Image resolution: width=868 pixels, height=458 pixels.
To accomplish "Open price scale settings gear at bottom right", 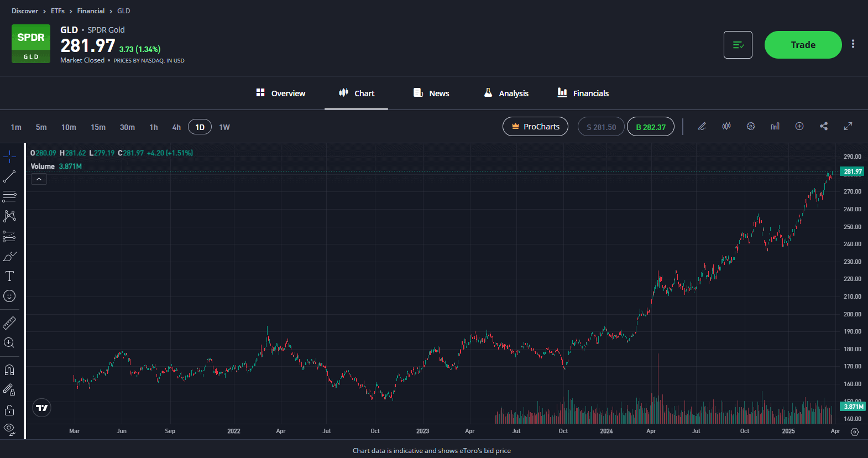I will [x=855, y=432].
